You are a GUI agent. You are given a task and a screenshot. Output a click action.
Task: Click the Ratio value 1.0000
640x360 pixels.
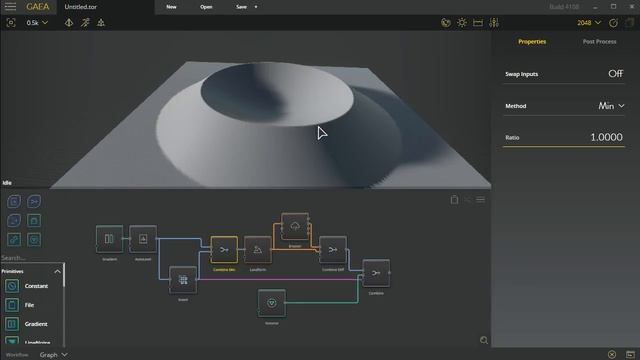pyautogui.click(x=607, y=137)
